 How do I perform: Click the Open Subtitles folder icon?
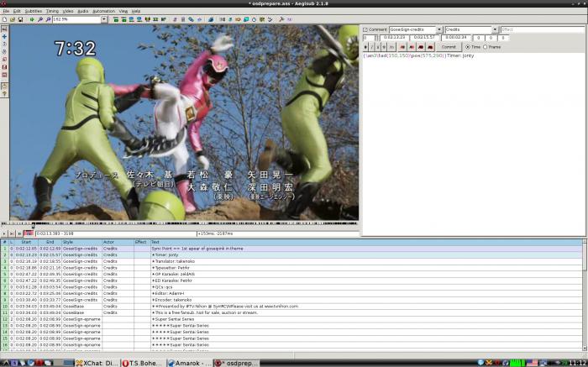click(13, 19)
